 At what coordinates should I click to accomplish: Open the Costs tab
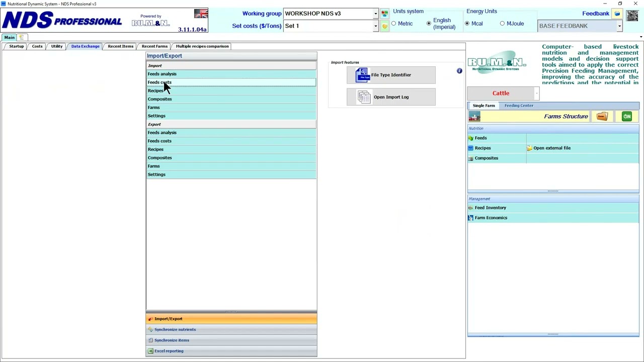[37, 46]
